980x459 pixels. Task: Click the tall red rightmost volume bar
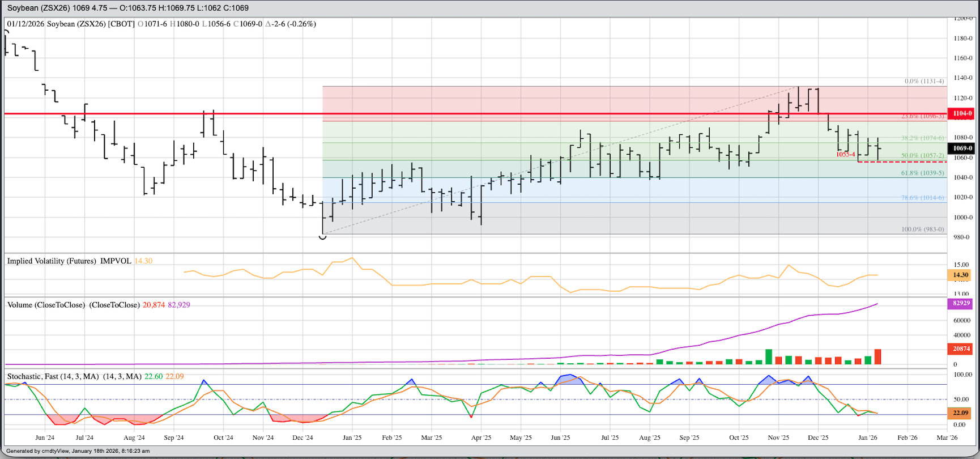tap(877, 356)
